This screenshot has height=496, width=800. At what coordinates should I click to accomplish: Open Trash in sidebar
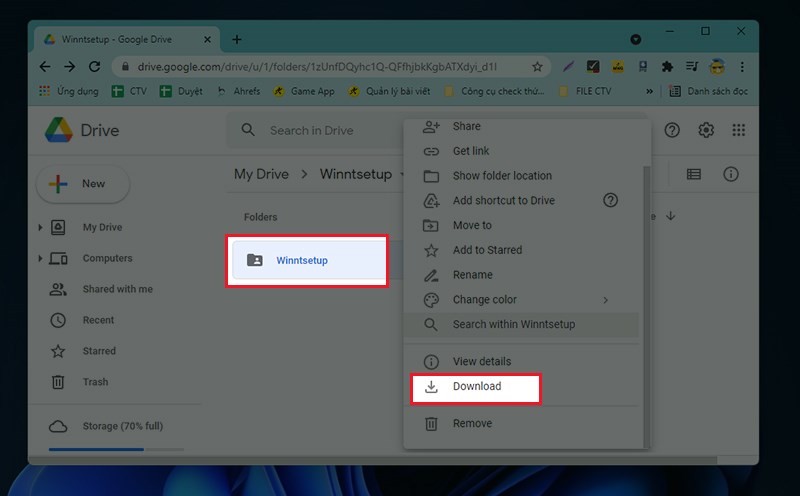[95, 382]
